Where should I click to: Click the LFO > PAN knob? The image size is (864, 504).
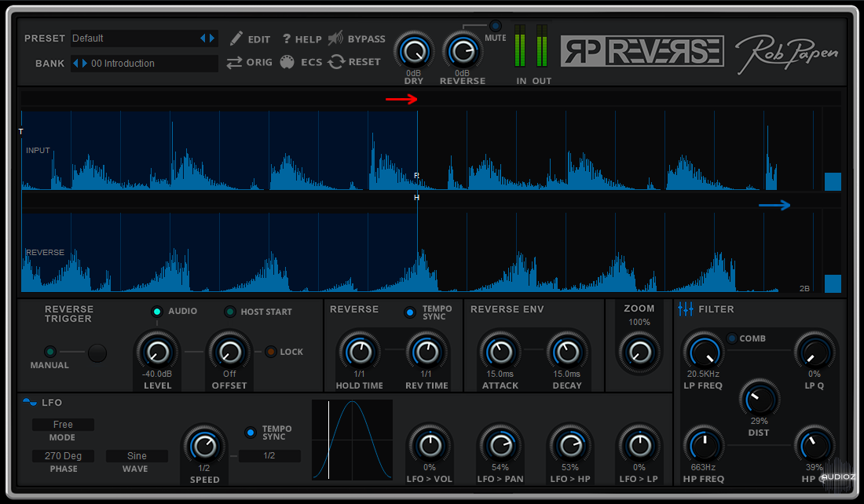(x=500, y=445)
